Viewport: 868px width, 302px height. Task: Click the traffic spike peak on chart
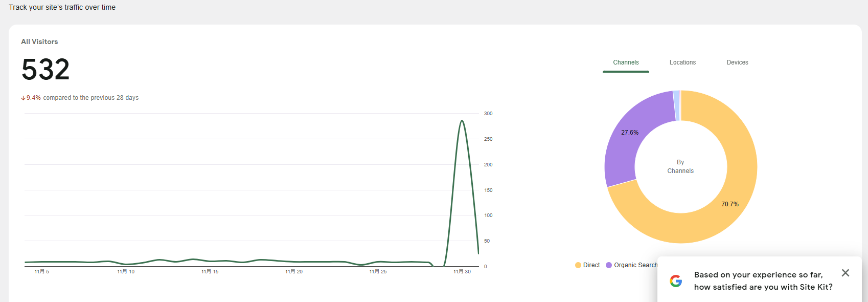[x=462, y=121]
